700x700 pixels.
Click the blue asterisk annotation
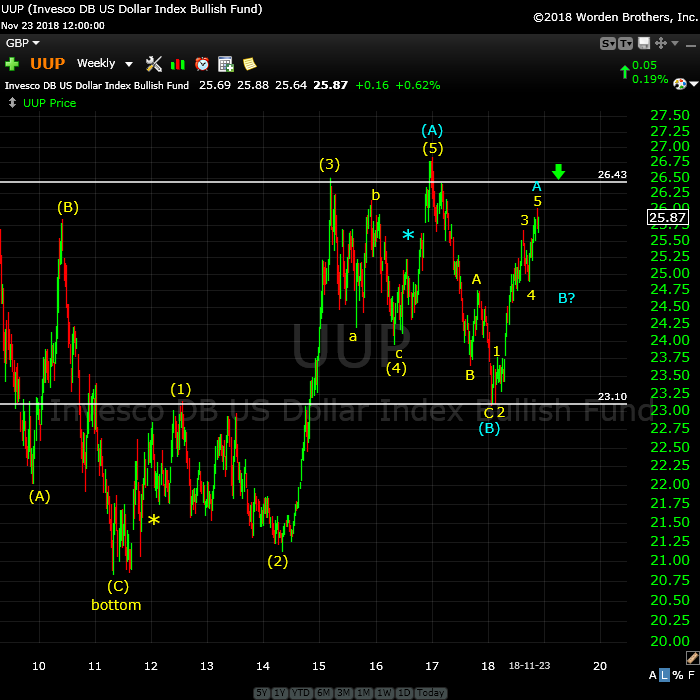coord(408,235)
